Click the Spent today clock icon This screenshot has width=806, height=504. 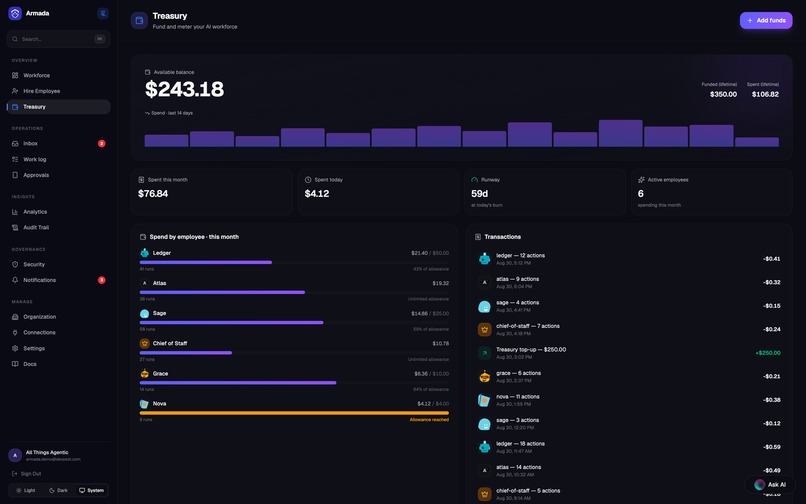[x=308, y=180]
